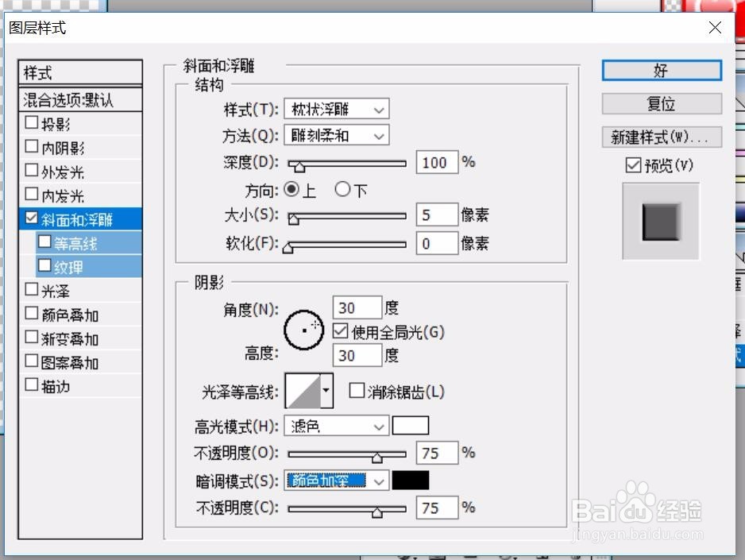This screenshot has height=560, width=745.
Task: Enable the 描边 stroke checkbox
Action: tap(31, 384)
